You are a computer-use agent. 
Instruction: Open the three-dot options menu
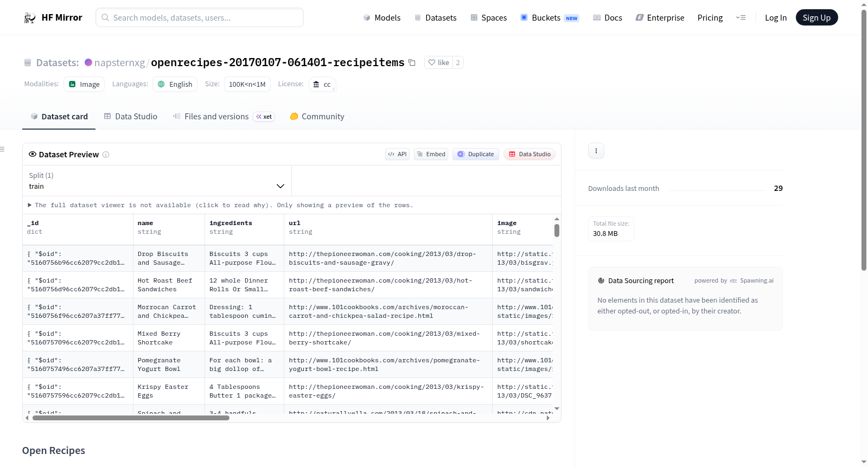(596, 151)
